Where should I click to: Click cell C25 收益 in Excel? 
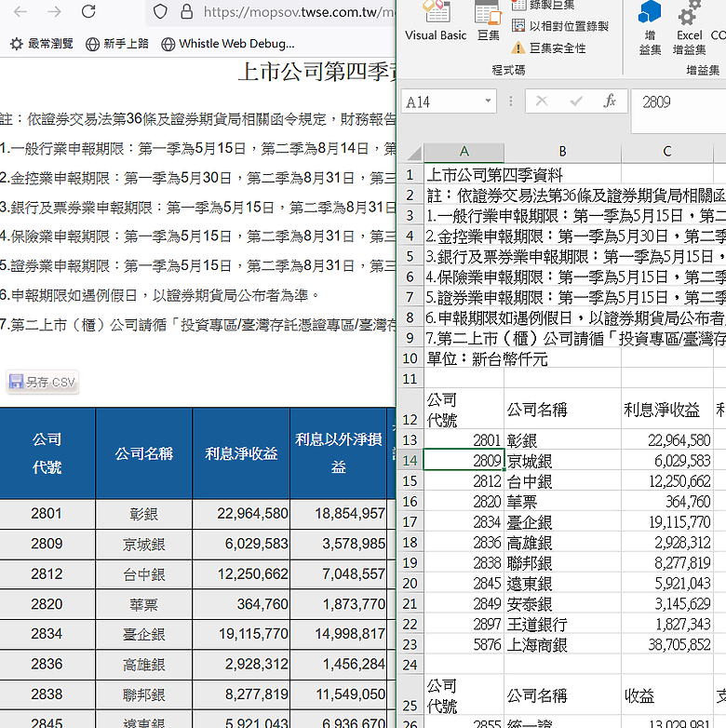coord(667,695)
